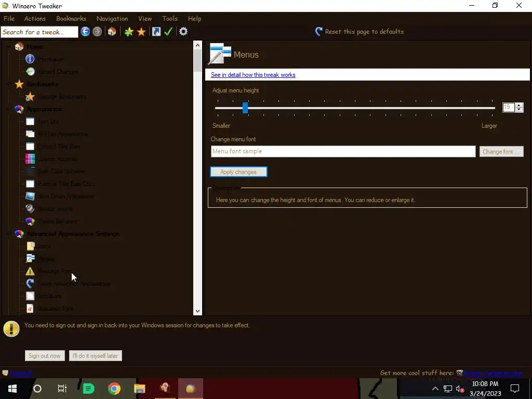Click the tree scrollbar up arrow
The width and height of the screenshot is (532, 399).
[x=197, y=45]
